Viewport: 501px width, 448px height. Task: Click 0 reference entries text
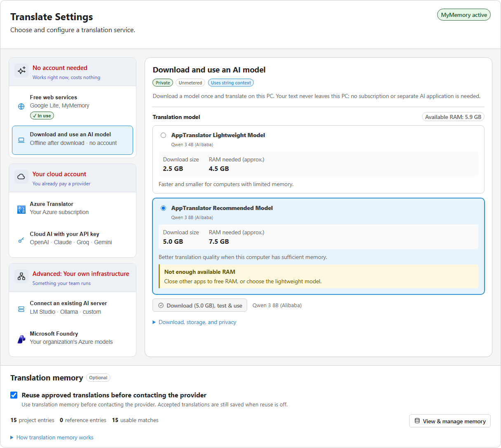pyautogui.click(x=83, y=420)
